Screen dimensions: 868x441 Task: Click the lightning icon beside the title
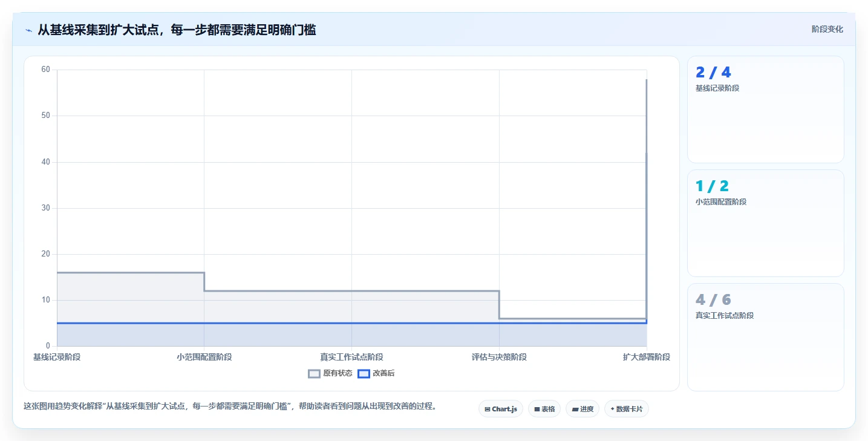pos(28,30)
